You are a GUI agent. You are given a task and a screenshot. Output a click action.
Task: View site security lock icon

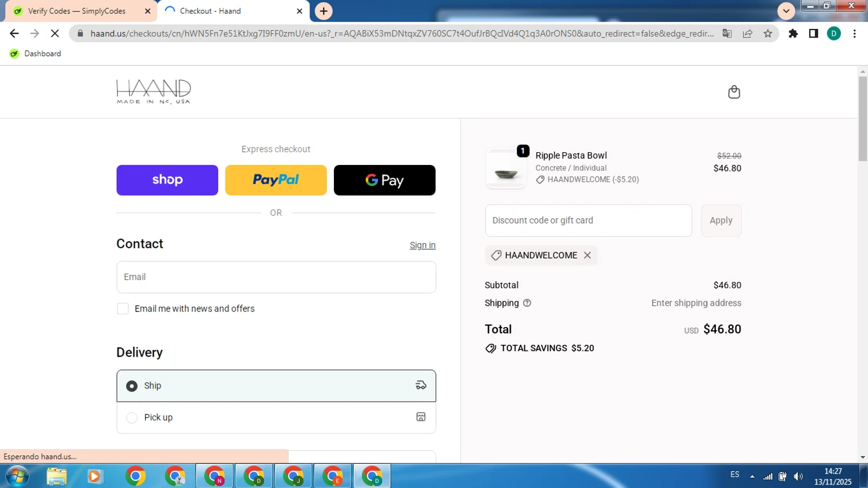coord(80,34)
